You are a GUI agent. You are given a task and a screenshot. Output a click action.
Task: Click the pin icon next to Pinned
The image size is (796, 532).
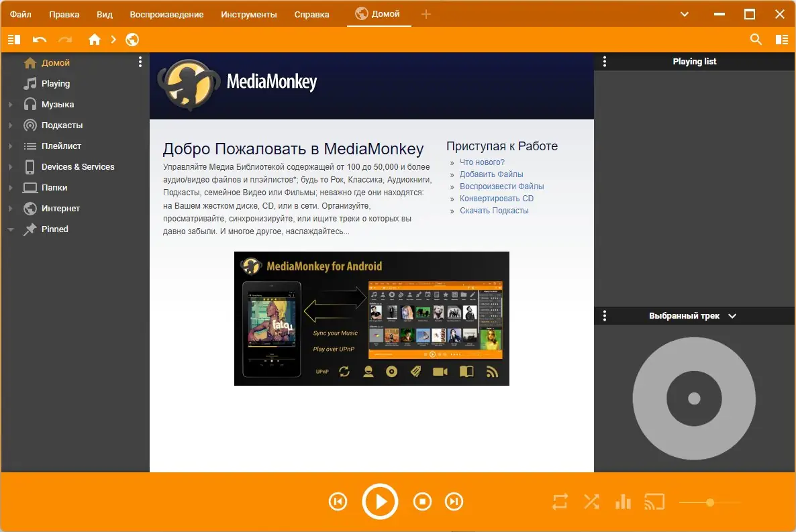click(30, 229)
